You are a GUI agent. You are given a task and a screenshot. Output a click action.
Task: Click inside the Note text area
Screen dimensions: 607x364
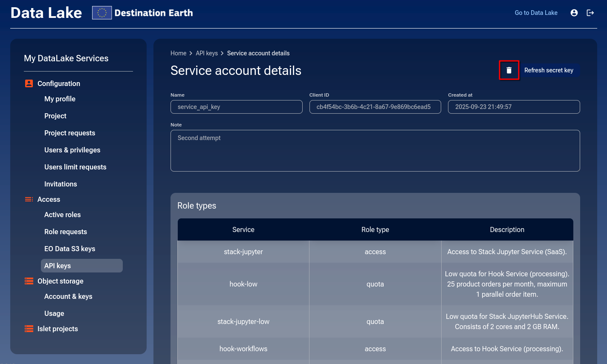[x=375, y=150]
